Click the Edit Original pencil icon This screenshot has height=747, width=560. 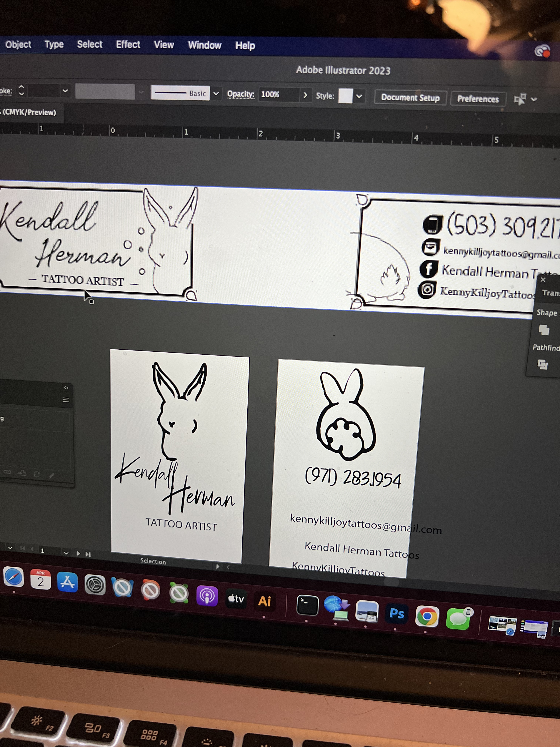tap(51, 475)
